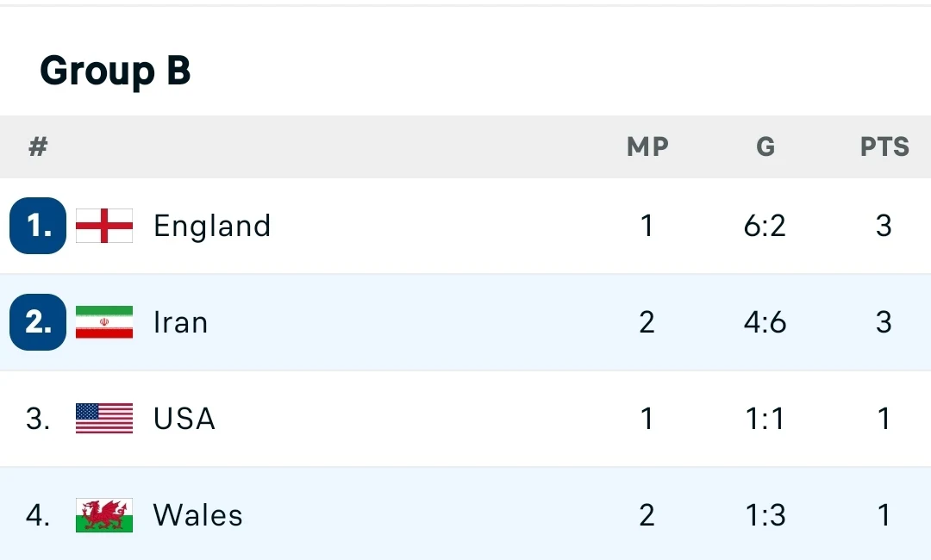Click the USA flag icon

tap(104, 418)
